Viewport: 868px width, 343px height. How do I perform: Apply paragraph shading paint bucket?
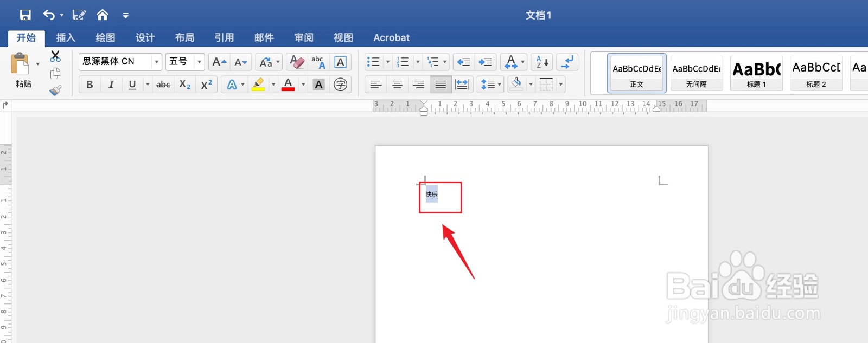click(x=516, y=85)
